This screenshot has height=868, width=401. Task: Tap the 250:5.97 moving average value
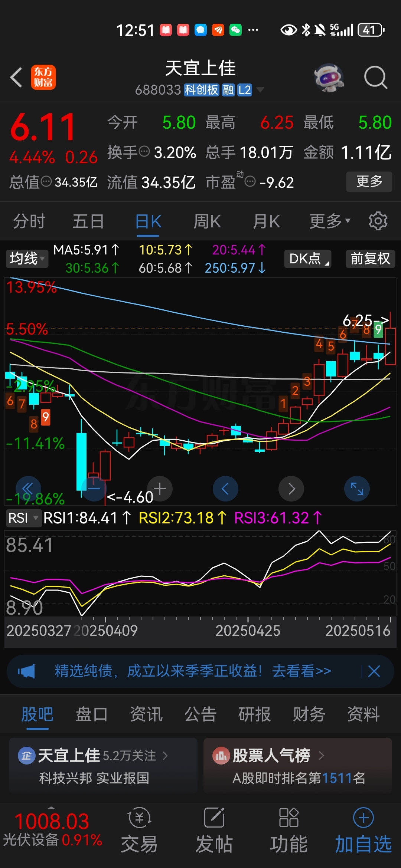[235, 268]
